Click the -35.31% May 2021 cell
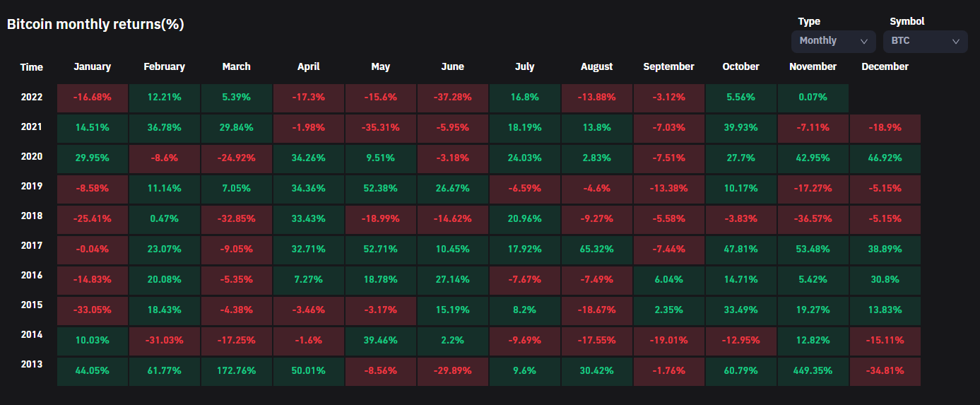Image resolution: width=980 pixels, height=405 pixels. (380, 128)
